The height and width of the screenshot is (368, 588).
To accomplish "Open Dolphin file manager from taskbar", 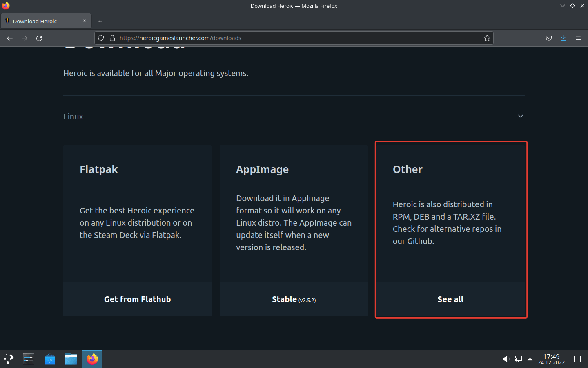I will [71, 359].
